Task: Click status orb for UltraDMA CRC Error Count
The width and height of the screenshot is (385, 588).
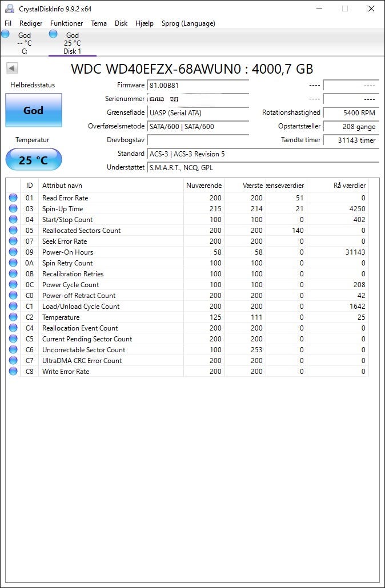Action: (x=13, y=360)
